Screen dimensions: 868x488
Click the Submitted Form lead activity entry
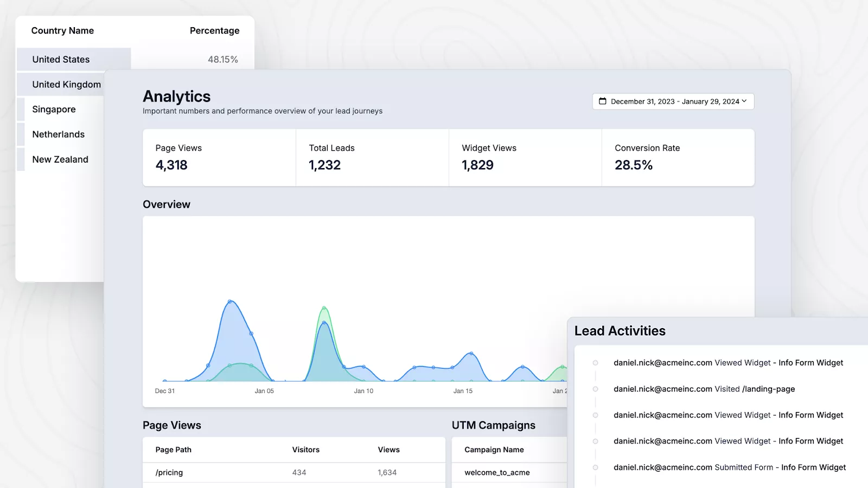click(729, 467)
